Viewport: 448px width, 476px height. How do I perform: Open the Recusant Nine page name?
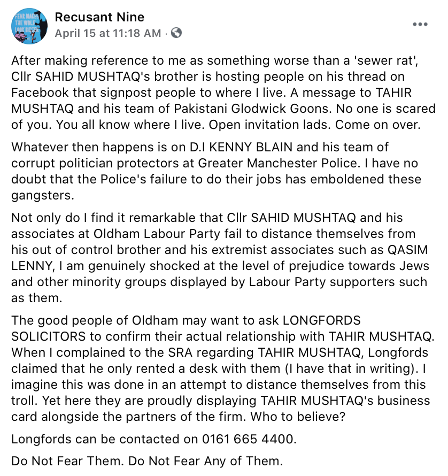[99, 18]
